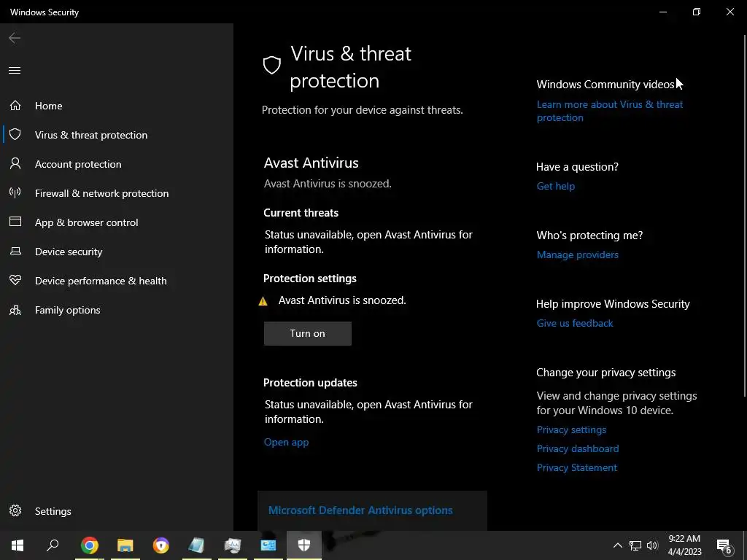Viewport: 747px width, 560px height.
Task: Open the Privacy Statement link
Action: [576, 467]
